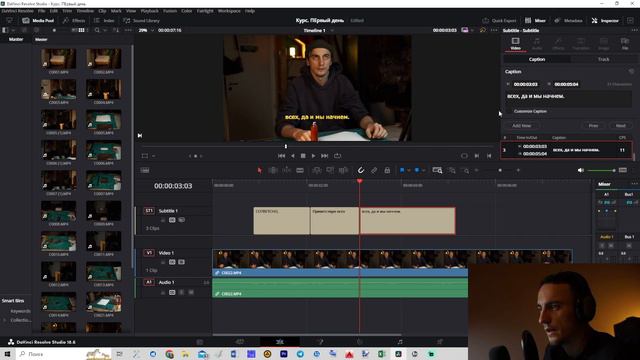Jump to first frame in viewer transport
The height and width of the screenshot is (360, 640).
[x=281, y=156]
